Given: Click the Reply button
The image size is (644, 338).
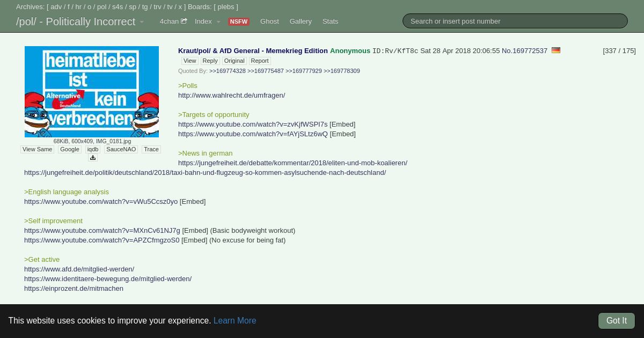Looking at the screenshot, I should click(x=210, y=61).
